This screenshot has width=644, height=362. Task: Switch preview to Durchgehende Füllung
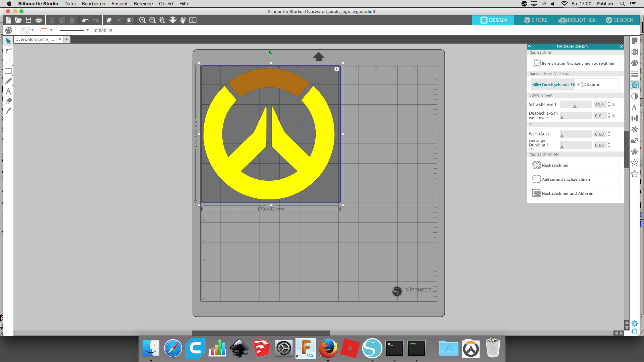coord(553,85)
